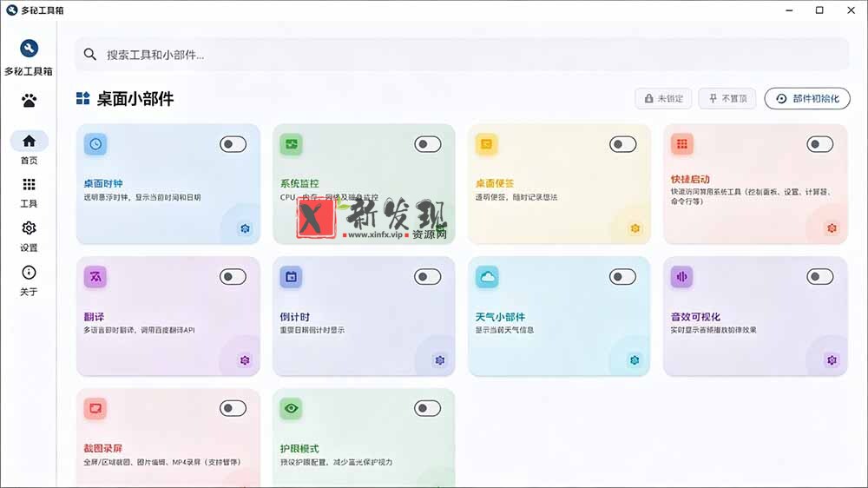Open 倒计时 settings gear
868x488 pixels.
pos(440,360)
